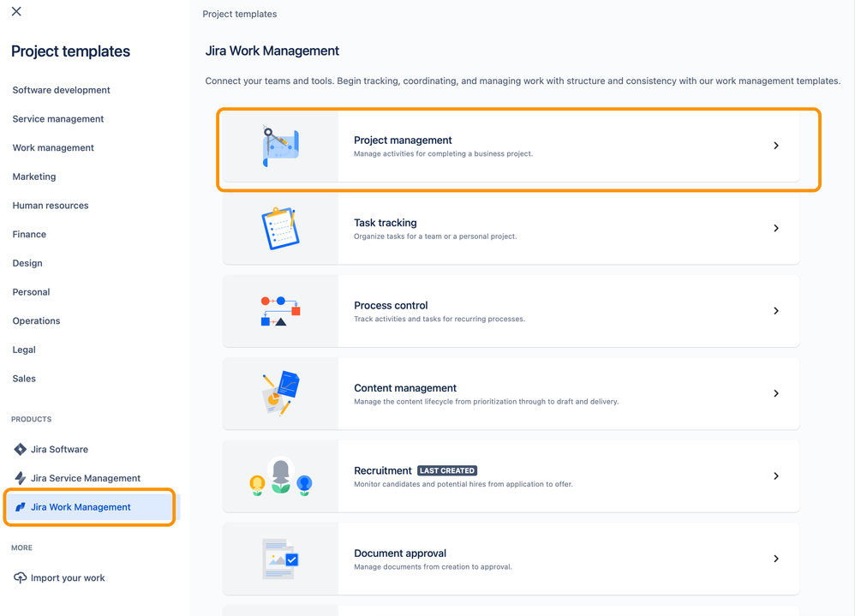Click the LAST CREATED badge on Recruitment
This screenshot has width=855, height=616.
447,470
